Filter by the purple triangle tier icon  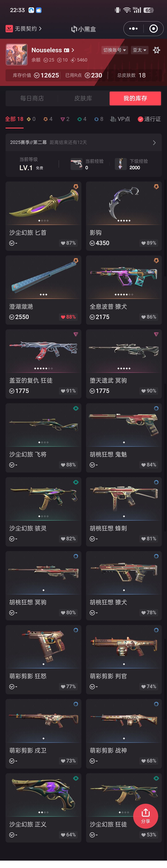(x=62, y=119)
